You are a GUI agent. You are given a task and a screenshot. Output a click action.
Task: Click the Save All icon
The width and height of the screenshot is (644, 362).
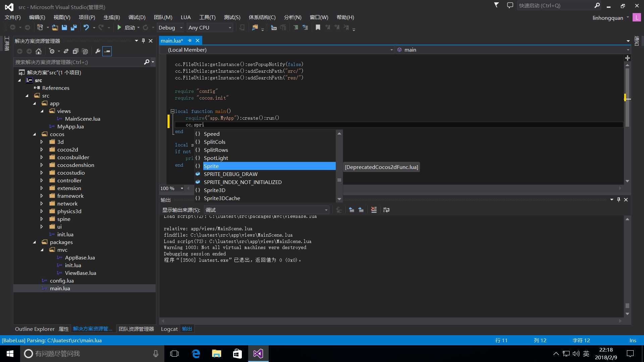coord(74,27)
